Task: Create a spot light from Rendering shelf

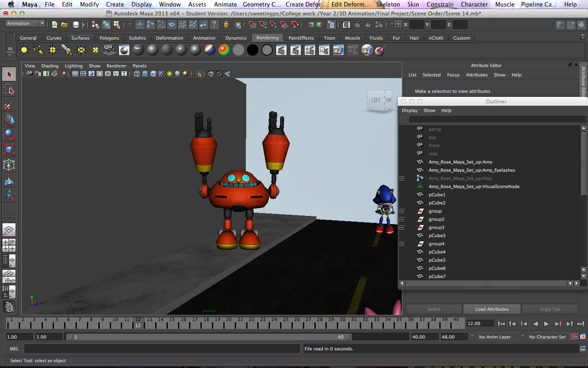Action: click(67, 50)
